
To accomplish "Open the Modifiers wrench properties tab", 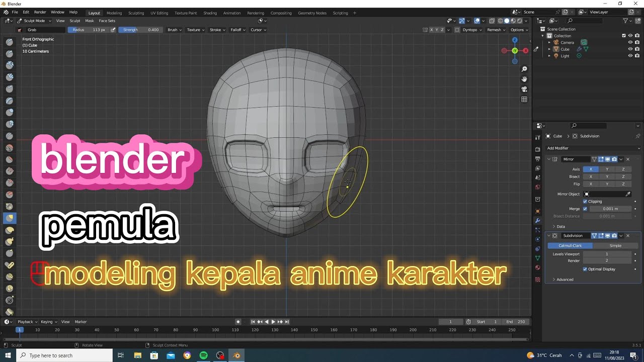I will [x=537, y=221].
